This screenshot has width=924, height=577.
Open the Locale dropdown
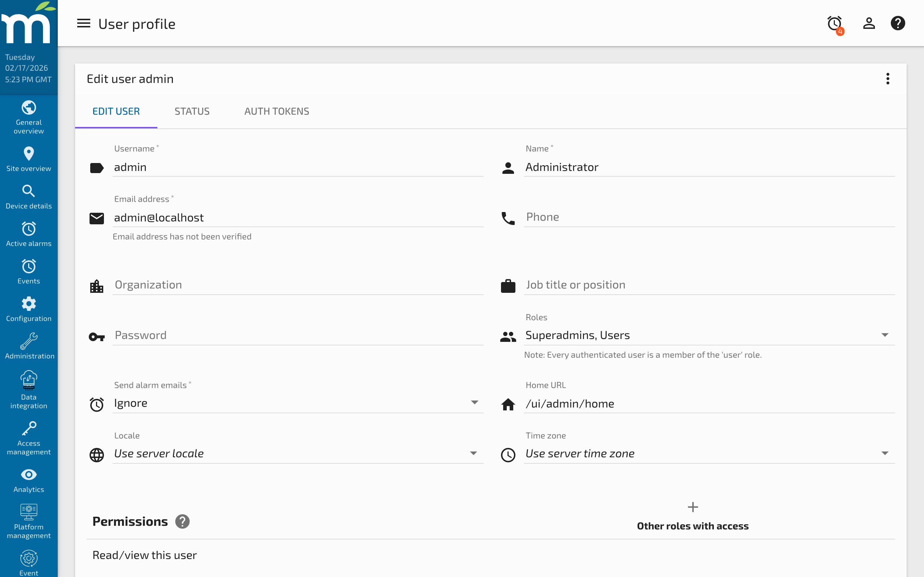(x=474, y=453)
